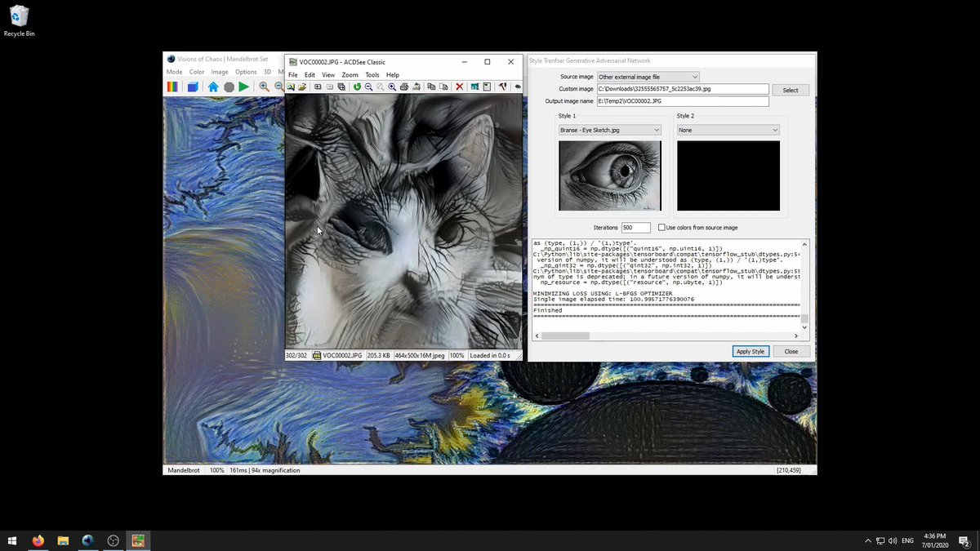Viewport: 980px width, 551px height.
Task: Click the log vertical scrollbar down arrow
Action: (804, 327)
